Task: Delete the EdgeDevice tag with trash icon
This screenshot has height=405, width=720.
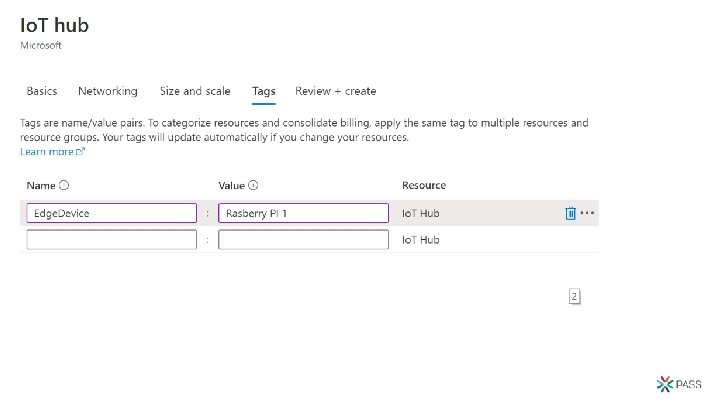Action: [x=570, y=213]
